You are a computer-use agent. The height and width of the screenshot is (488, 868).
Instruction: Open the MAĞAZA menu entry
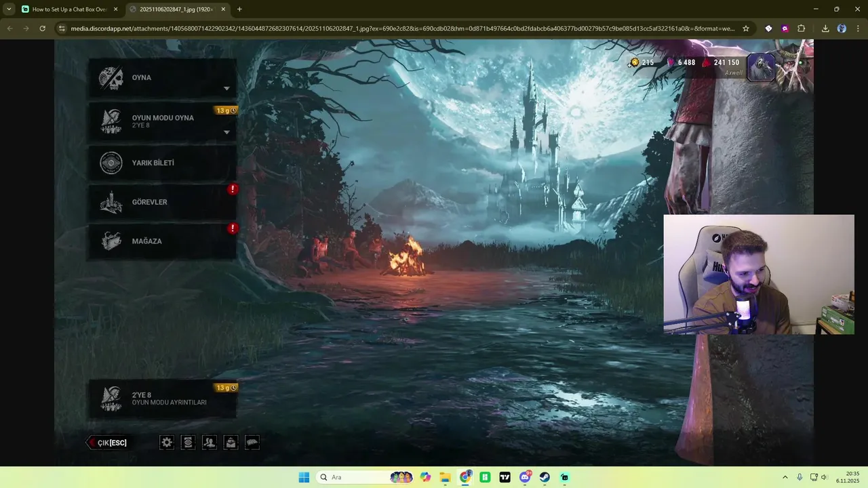click(163, 241)
